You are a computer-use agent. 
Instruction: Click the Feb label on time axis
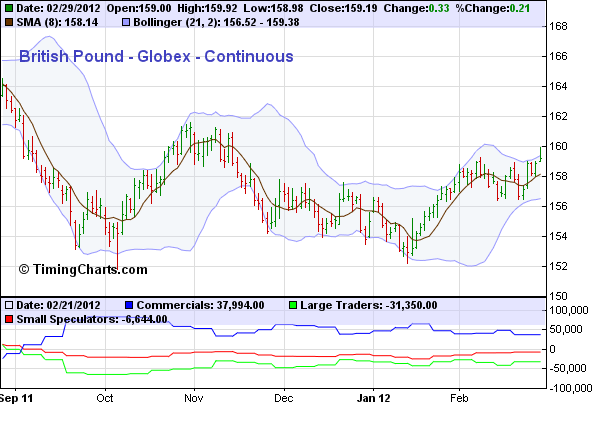point(459,398)
